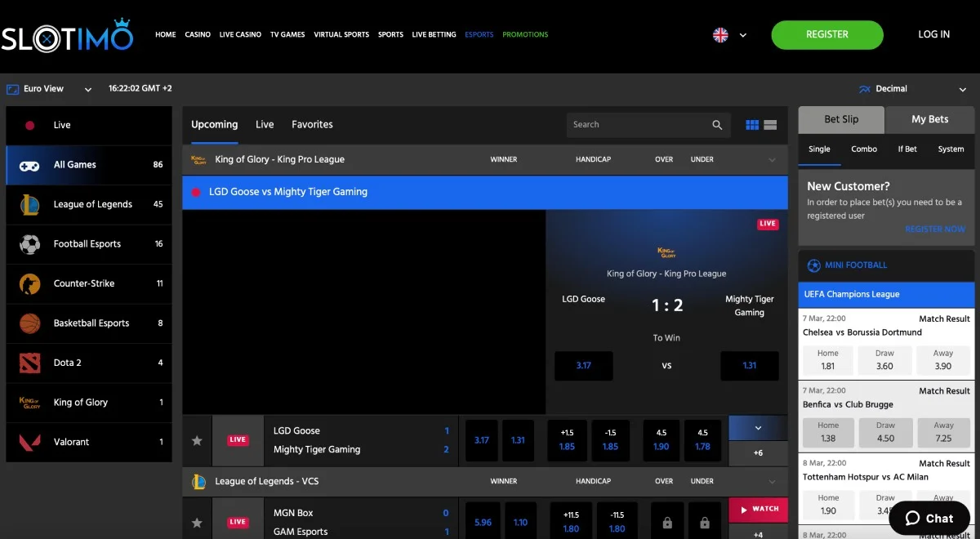Click the Log In link
The width and height of the screenshot is (980, 539).
pos(933,35)
